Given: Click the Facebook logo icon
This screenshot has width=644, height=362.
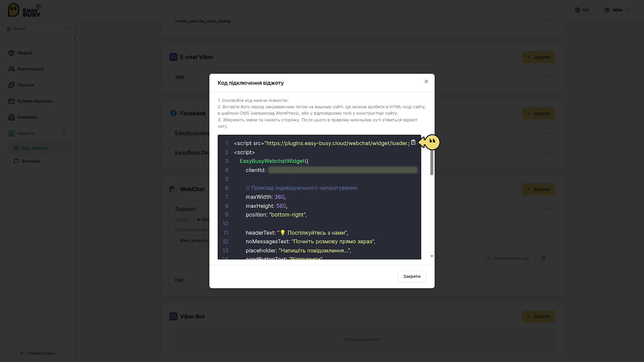Looking at the screenshot, I should (173, 113).
